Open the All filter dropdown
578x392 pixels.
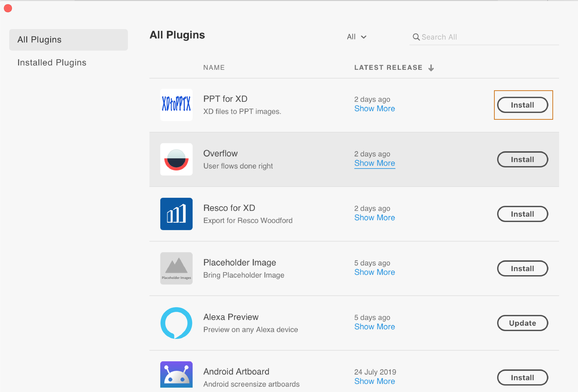pos(357,37)
